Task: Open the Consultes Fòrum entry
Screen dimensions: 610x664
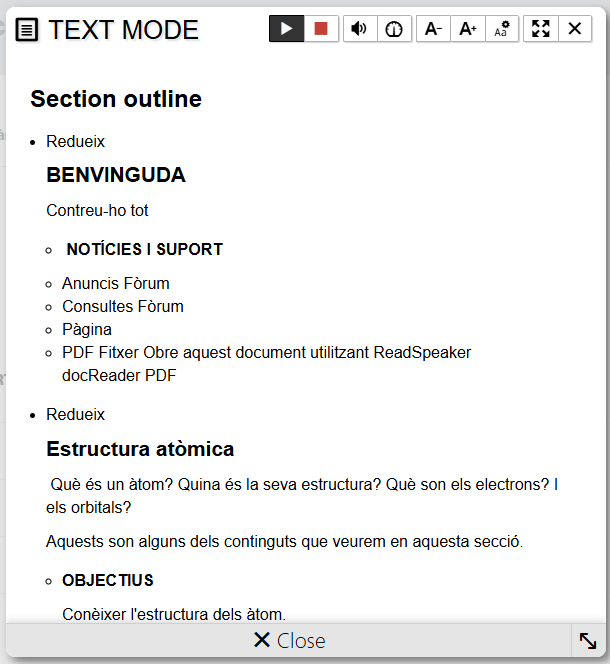Action: coord(123,307)
